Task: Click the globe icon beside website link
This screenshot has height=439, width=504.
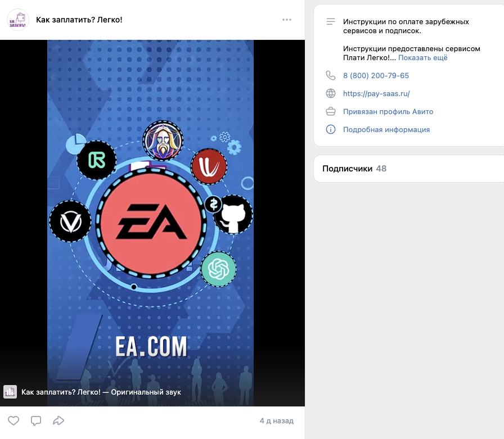Action: pos(331,93)
